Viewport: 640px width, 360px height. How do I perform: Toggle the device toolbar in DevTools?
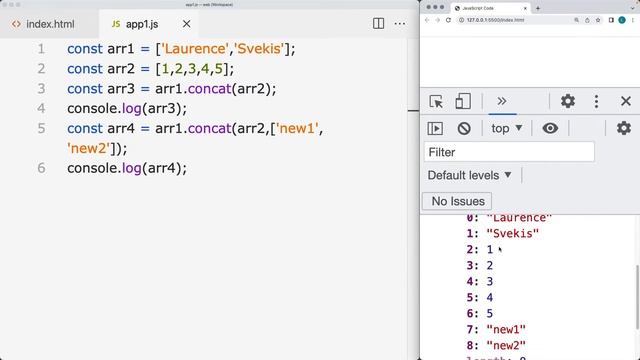463,101
